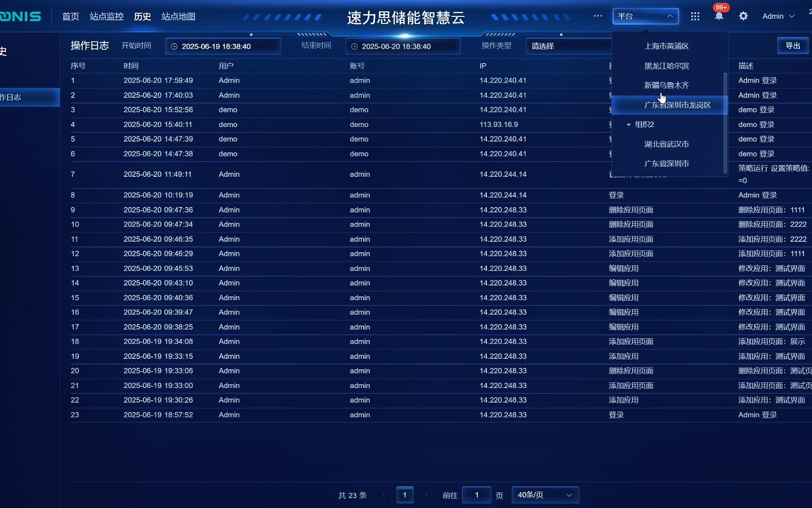Select 广东省深圳市龙岗区 in the platform list
Viewport: 812px width, 508px height.
669,105
